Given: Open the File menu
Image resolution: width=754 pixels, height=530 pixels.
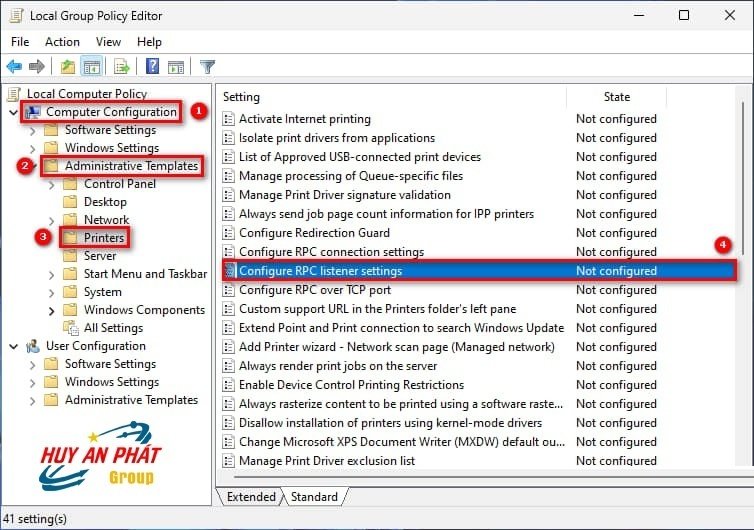Looking at the screenshot, I should point(20,42).
